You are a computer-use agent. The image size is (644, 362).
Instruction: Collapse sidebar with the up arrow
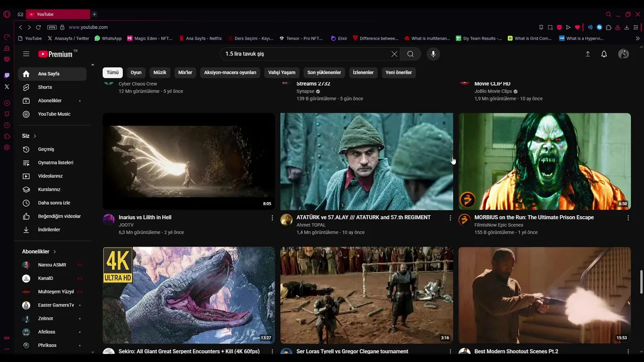[x=92, y=65]
